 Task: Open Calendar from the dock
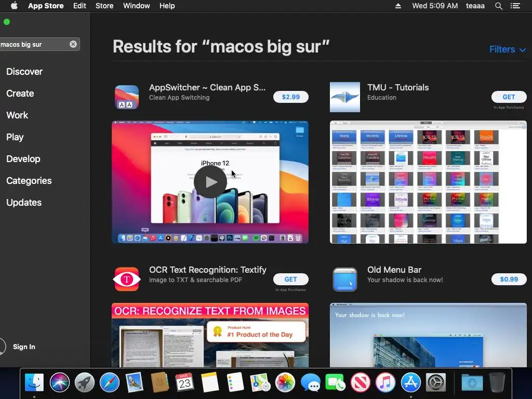184,382
